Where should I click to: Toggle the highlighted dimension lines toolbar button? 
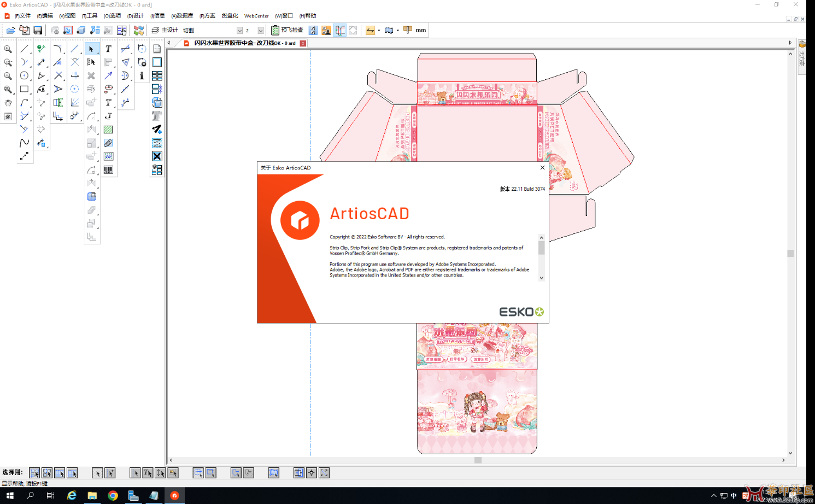pyautogui.click(x=340, y=30)
